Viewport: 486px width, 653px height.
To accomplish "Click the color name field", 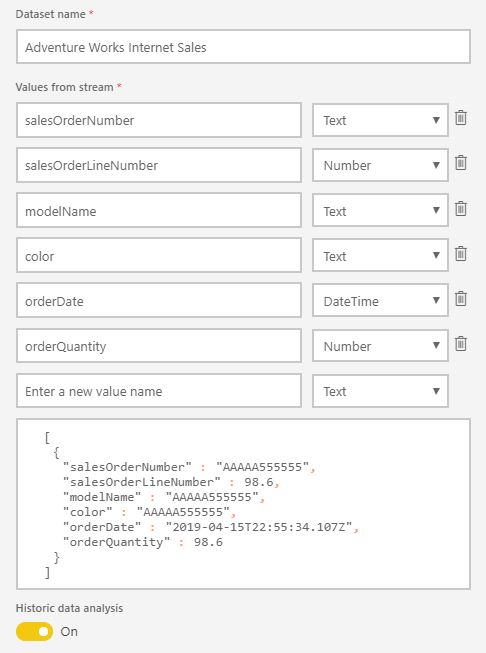I will pyautogui.click(x=159, y=255).
